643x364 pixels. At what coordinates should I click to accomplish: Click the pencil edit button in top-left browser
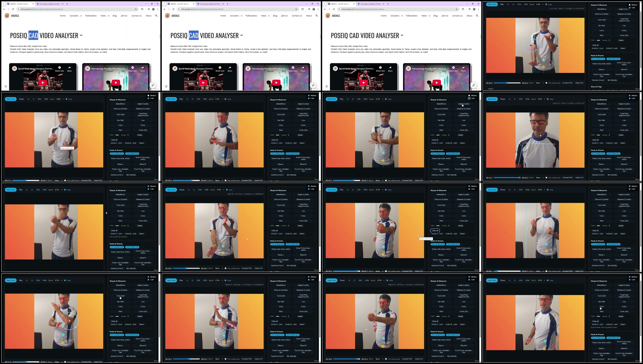[153, 85]
